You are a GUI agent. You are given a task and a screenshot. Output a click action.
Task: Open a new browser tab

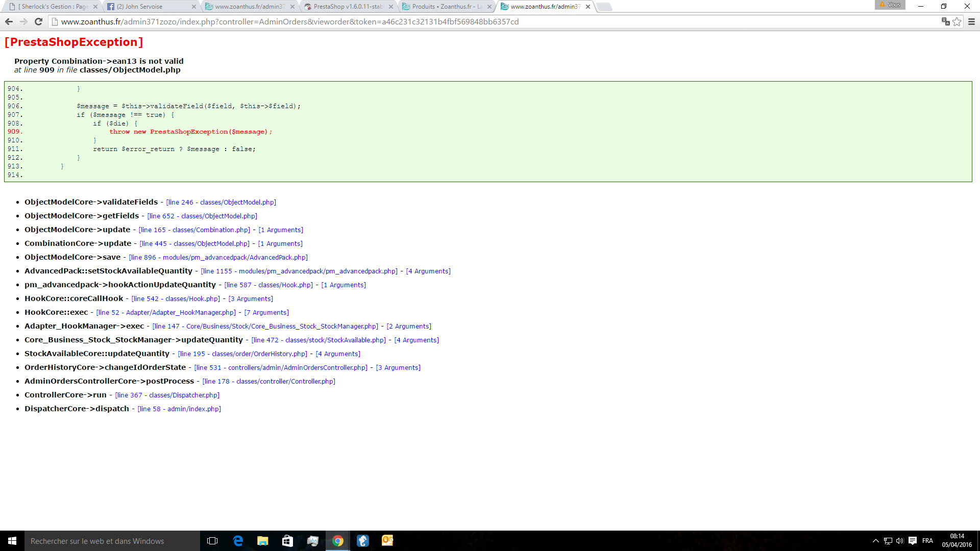point(604,7)
